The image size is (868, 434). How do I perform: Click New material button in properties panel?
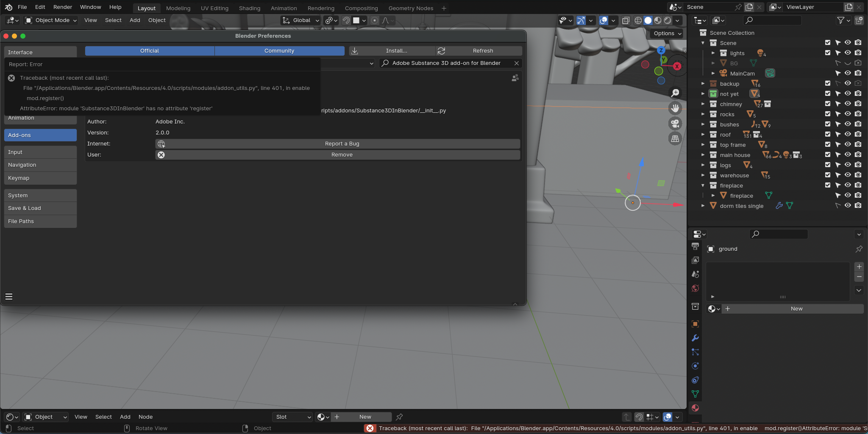(x=793, y=309)
